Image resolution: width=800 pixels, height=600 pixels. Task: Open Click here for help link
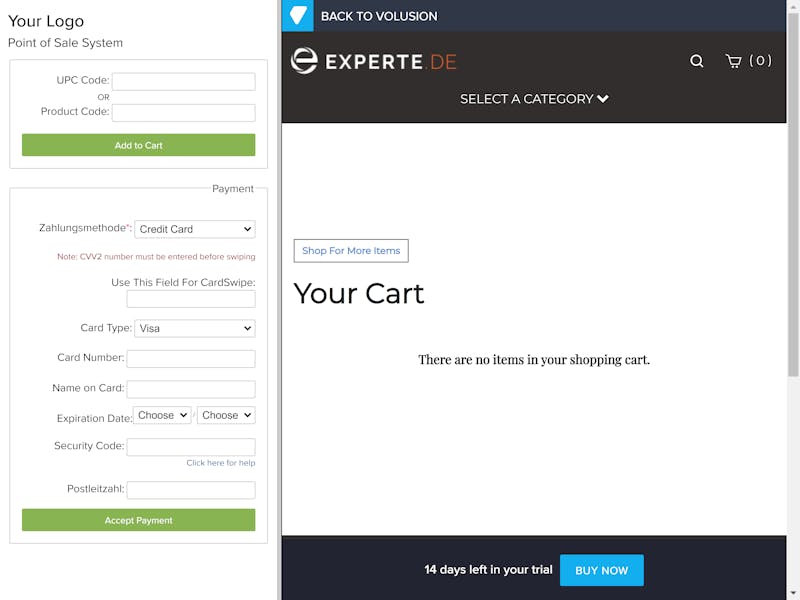point(221,463)
